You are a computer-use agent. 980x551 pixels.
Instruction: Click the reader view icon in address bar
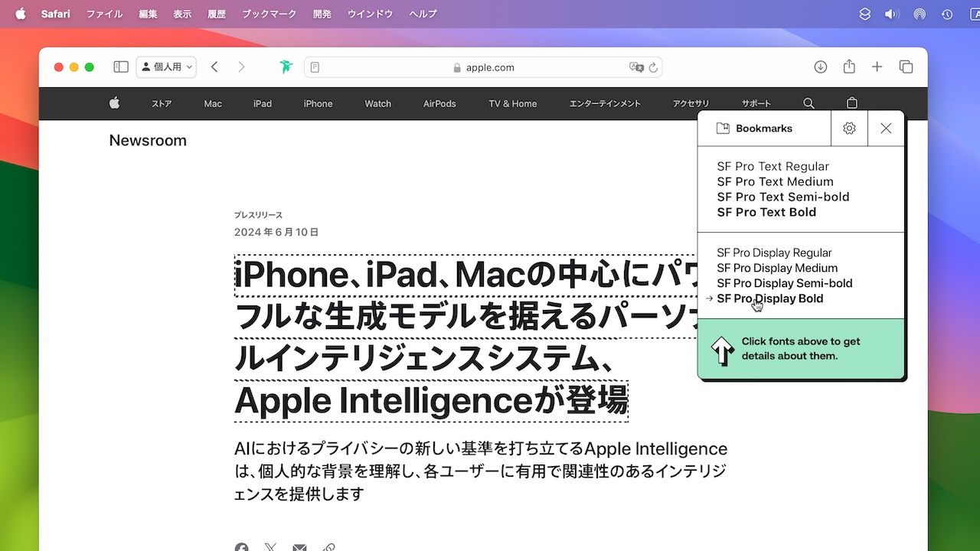(315, 67)
